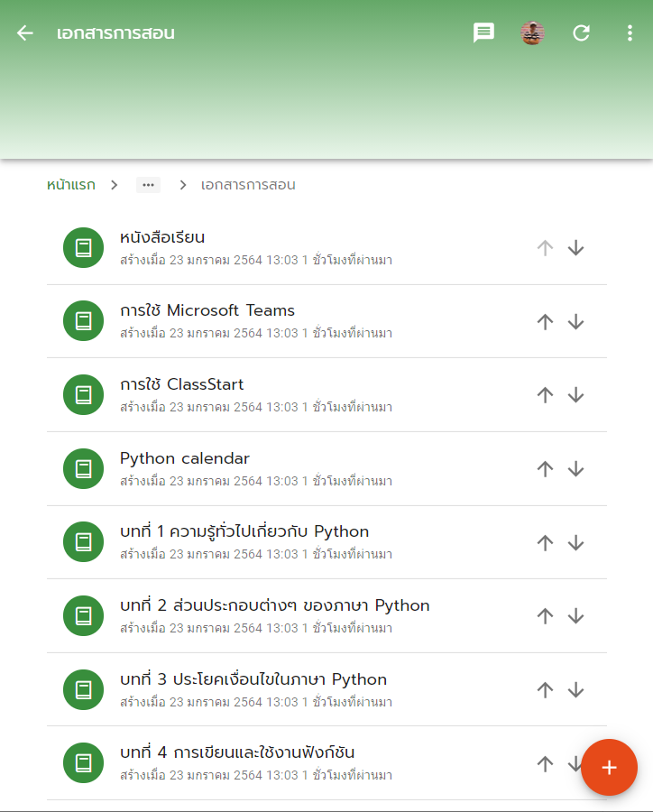Open บทที่ 3 ประโยคเงื่อนไขในภาษา Python
This screenshot has width=653, height=812.
pyautogui.click(x=253, y=679)
